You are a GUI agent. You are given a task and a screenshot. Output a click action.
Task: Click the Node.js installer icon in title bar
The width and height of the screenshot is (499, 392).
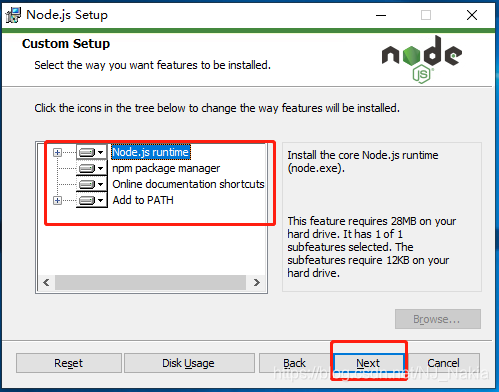point(13,15)
